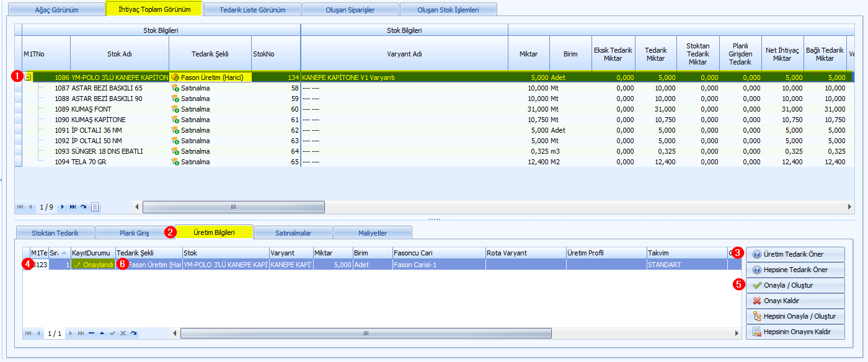
Task: Click Satınalma icon for KUMAŞ FONT row
Action: point(175,109)
